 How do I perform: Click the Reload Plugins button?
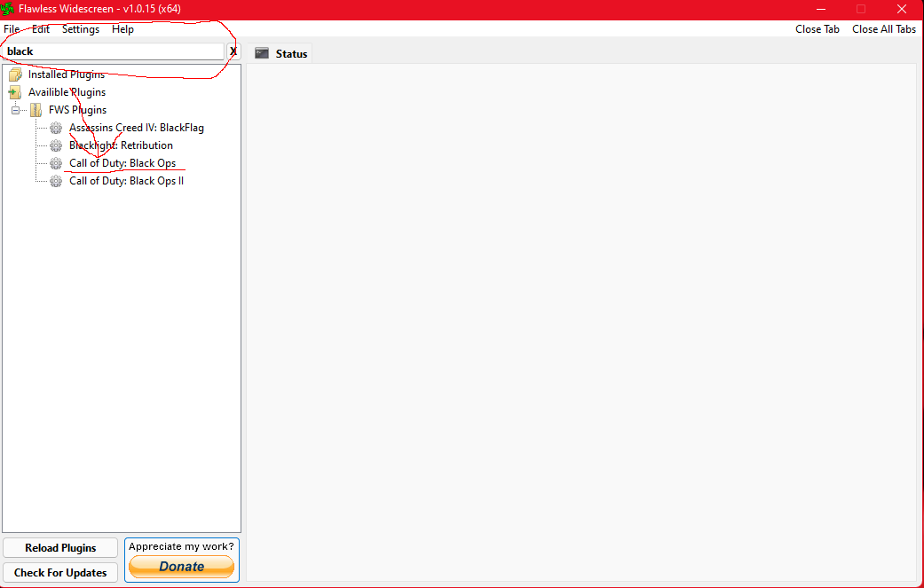(60, 548)
